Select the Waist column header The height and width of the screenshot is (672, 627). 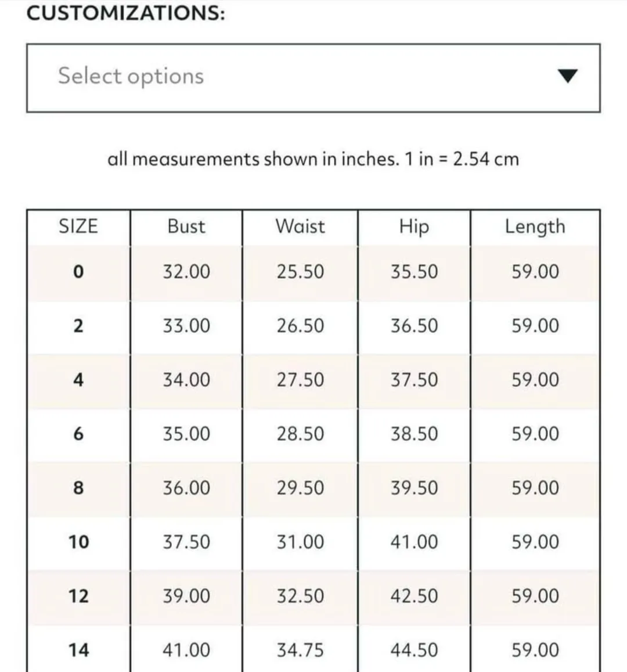pos(300,226)
